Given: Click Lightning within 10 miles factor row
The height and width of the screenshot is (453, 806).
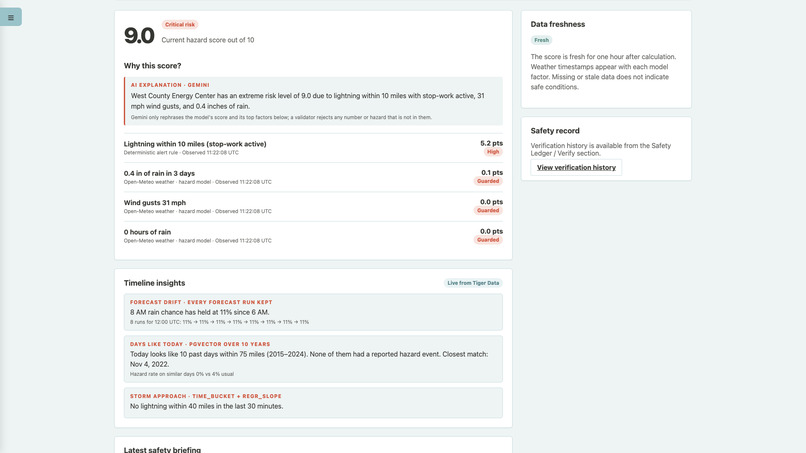Looking at the screenshot, I should coord(313,148).
